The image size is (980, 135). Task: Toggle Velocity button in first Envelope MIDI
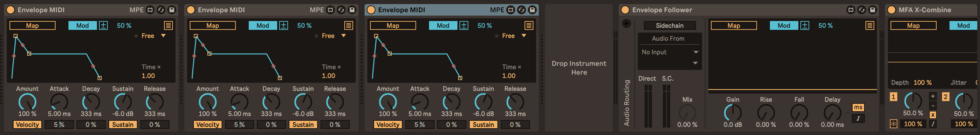(27, 124)
